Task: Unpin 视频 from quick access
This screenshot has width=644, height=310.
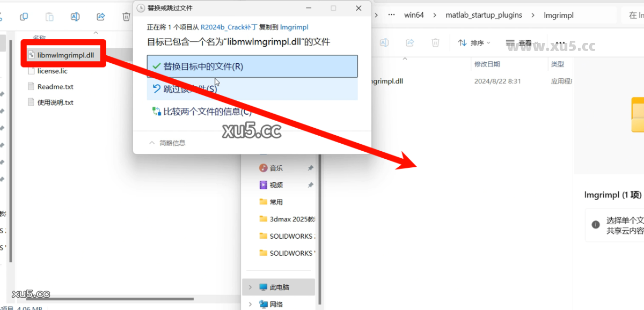Action: (x=310, y=184)
